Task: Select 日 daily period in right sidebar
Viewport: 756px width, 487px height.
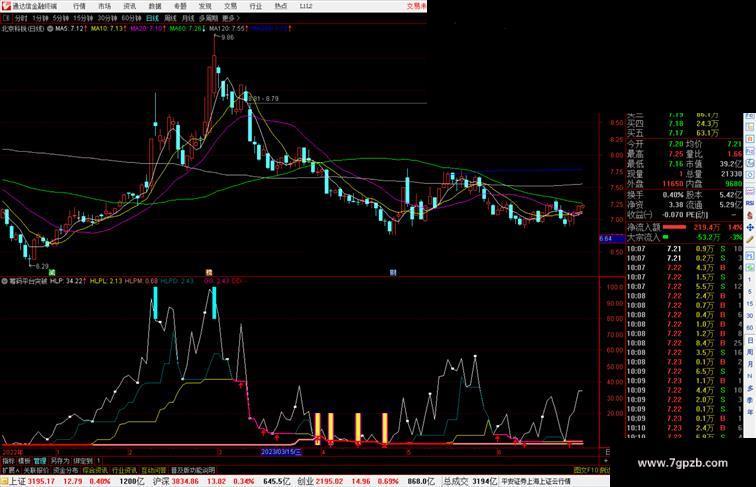Action: click(750, 340)
